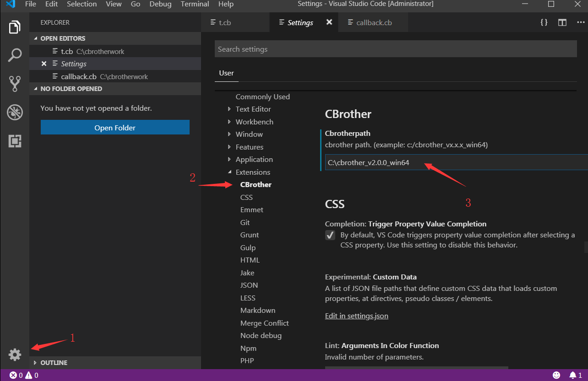Open t.cb in Open Editors list
588x381 pixels.
coord(115,51)
